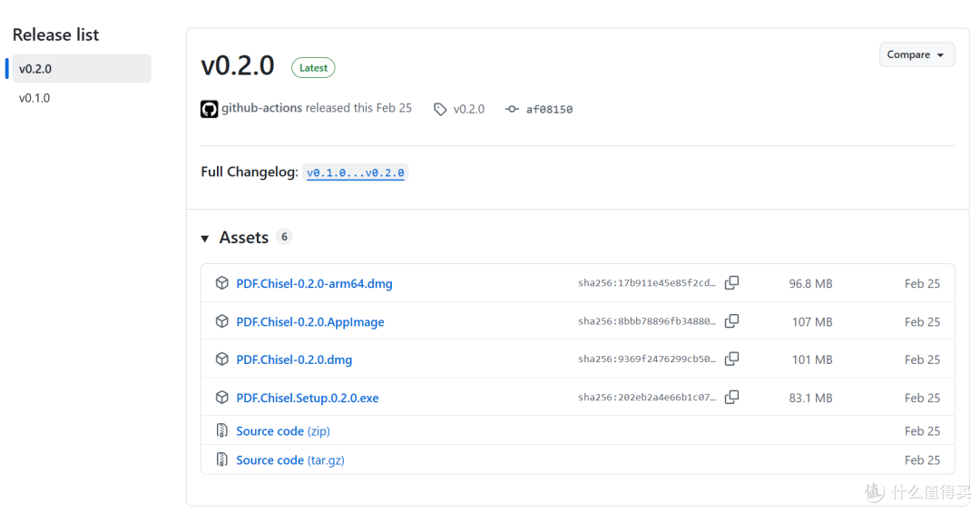
Task: Select v0.2.0 in the Release list
Action: coord(82,69)
